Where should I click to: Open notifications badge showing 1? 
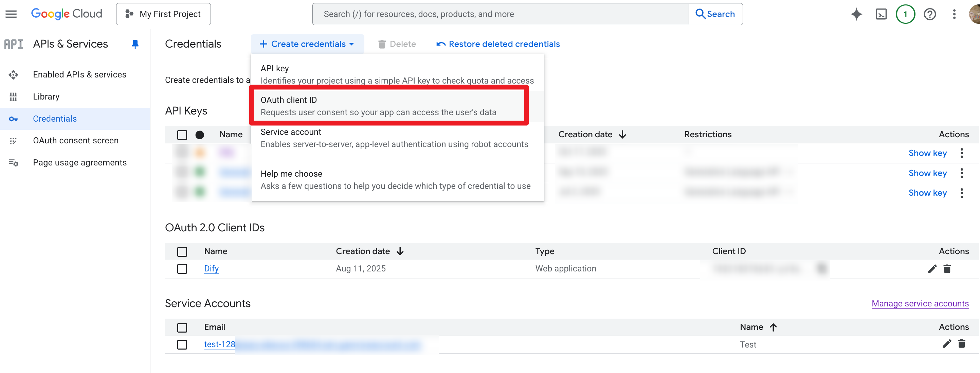[905, 14]
